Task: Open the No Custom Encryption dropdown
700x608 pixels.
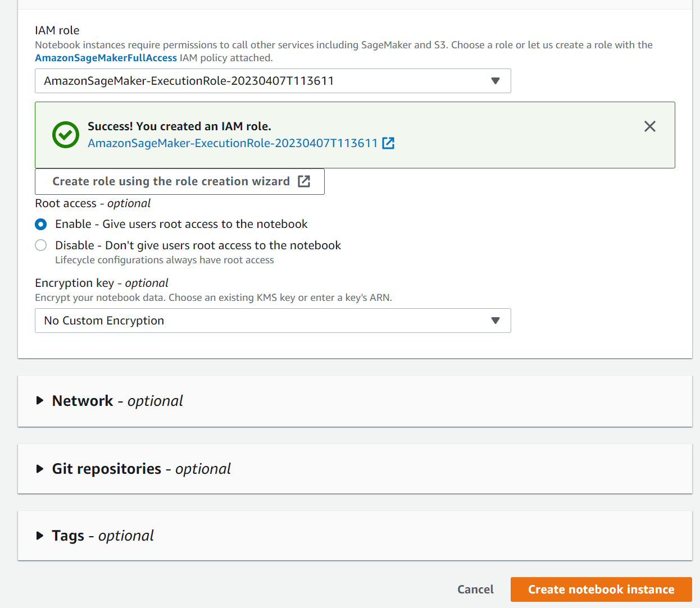Action: tap(272, 321)
